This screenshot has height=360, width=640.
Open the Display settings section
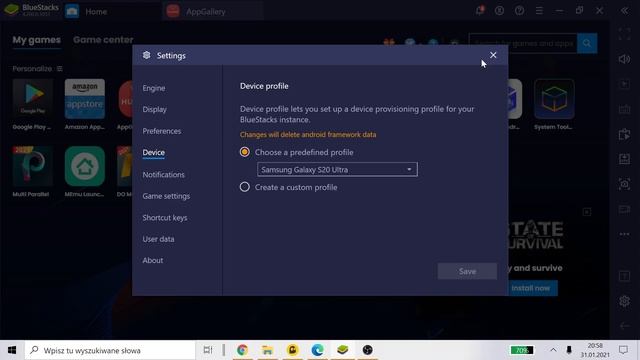(154, 109)
